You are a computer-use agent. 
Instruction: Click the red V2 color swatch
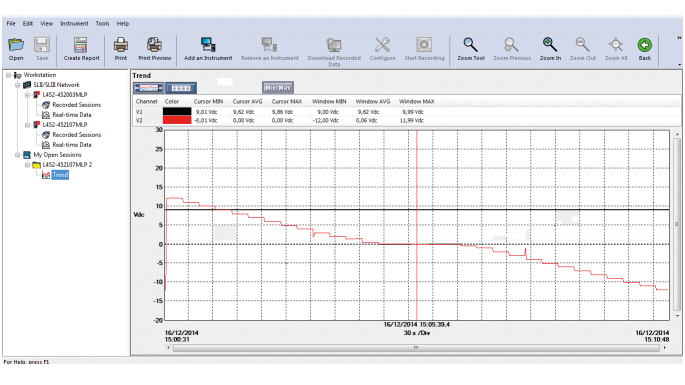pyautogui.click(x=177, y=120)
